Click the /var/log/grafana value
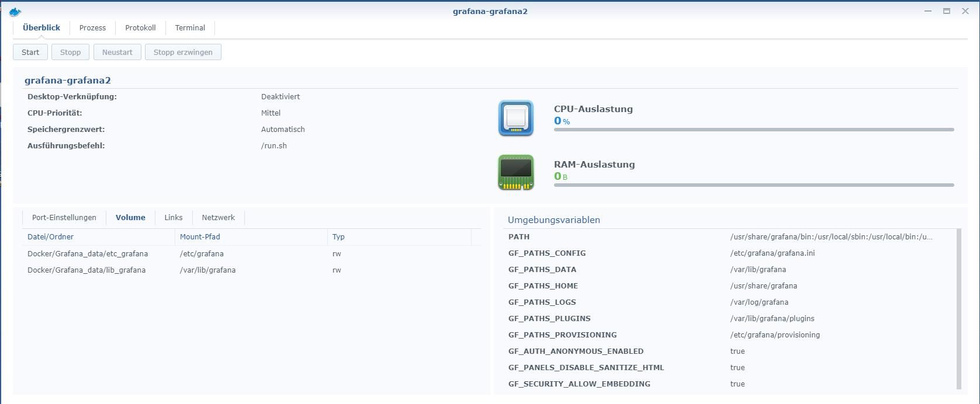 click(759, 302)
